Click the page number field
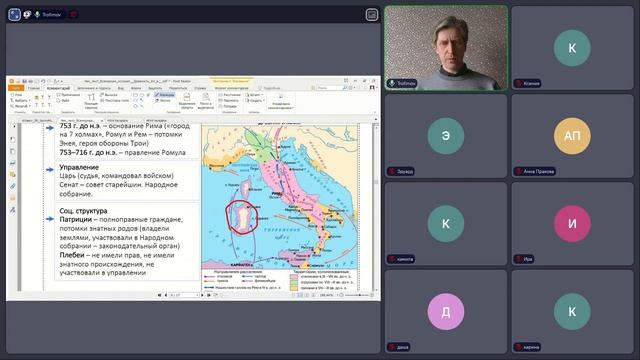 [184, 295]
